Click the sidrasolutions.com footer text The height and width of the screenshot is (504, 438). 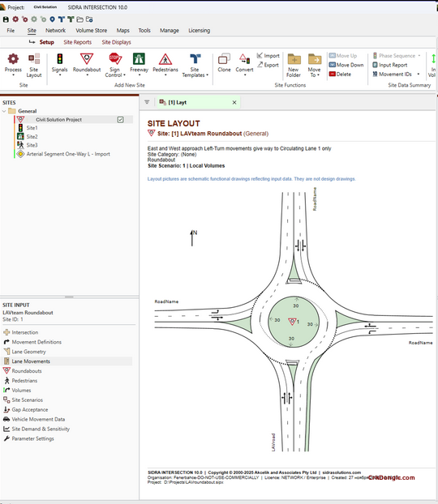341,472
